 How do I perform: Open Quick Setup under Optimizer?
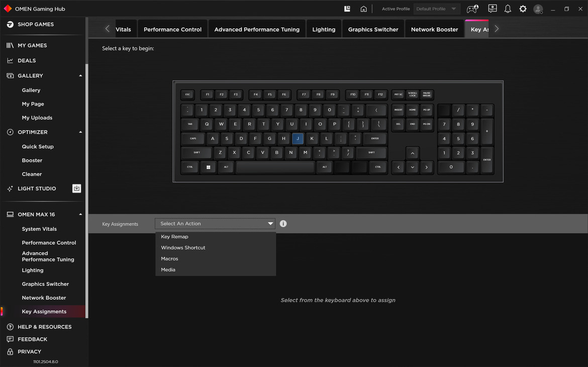38,147
